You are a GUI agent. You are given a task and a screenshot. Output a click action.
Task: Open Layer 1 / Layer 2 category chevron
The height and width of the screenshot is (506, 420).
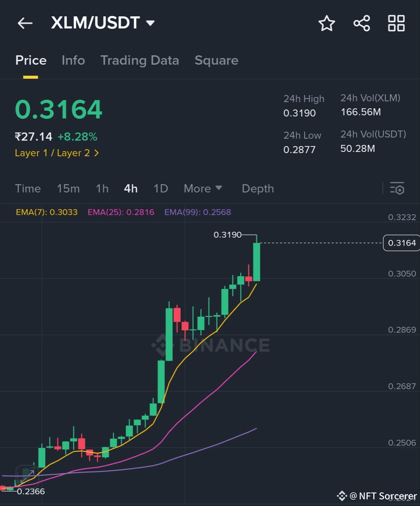coord(96,153)
